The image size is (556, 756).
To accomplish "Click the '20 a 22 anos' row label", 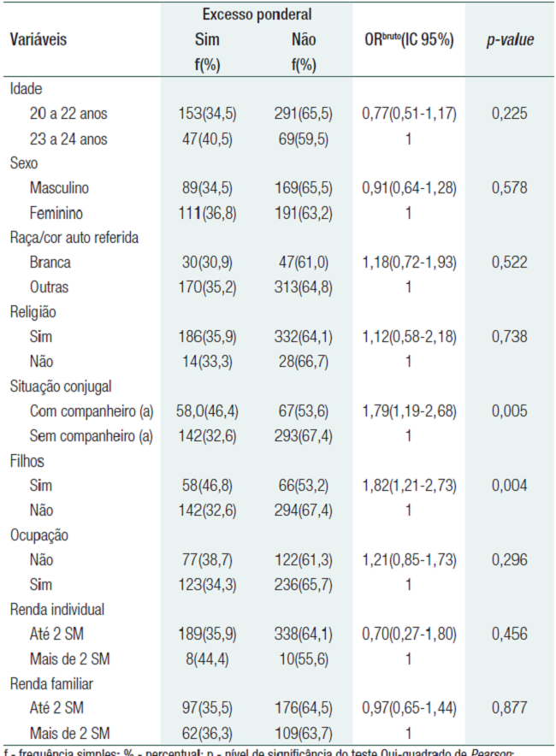I will pyautogui.click(x=68, y=114).
